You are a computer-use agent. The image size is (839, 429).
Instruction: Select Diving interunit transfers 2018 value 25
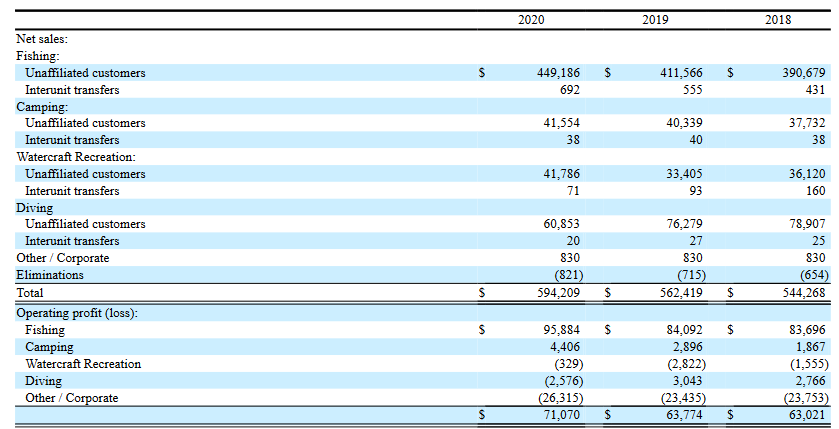point(818,241)
